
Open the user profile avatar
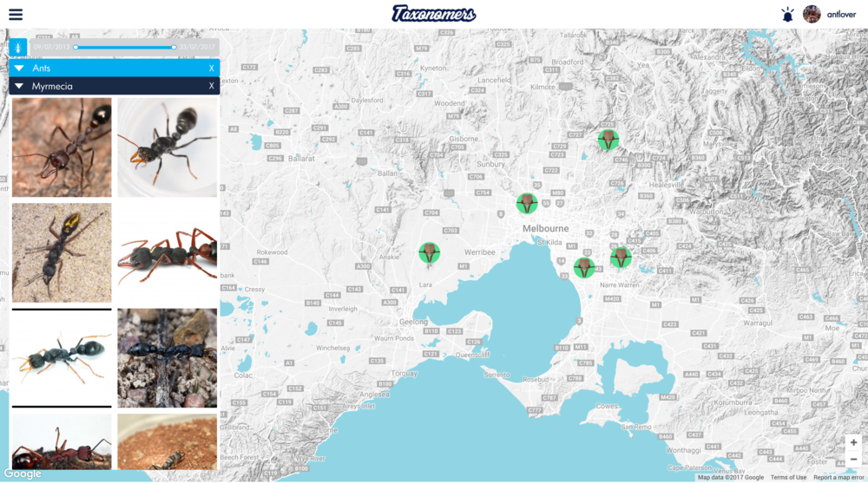[812, 14]
